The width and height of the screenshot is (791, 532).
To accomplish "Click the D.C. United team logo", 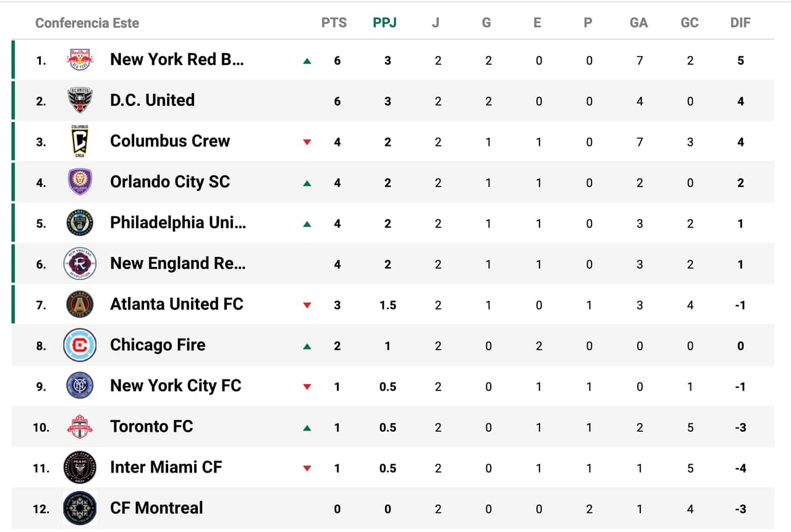I will click(80, 100).
